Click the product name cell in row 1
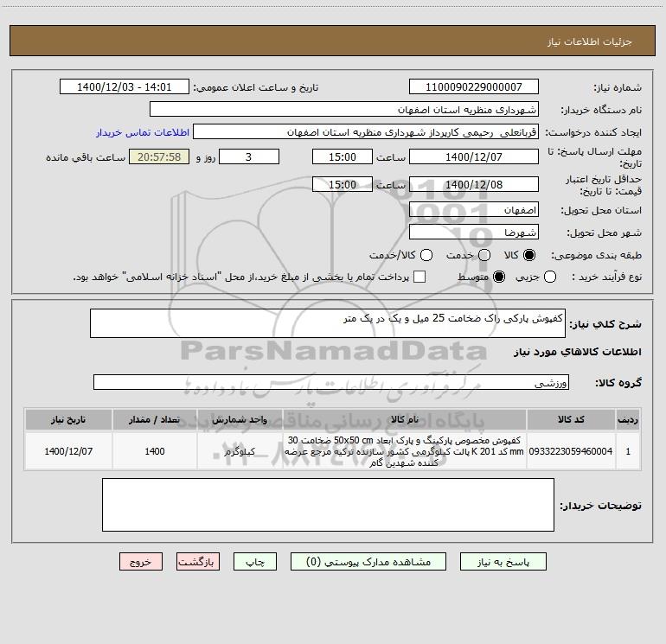Viewport: 666px width, 644px height. click(405, 451)
